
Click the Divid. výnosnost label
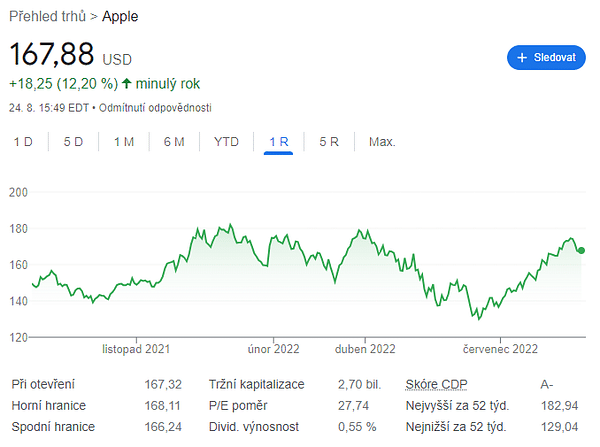(254, 427)
